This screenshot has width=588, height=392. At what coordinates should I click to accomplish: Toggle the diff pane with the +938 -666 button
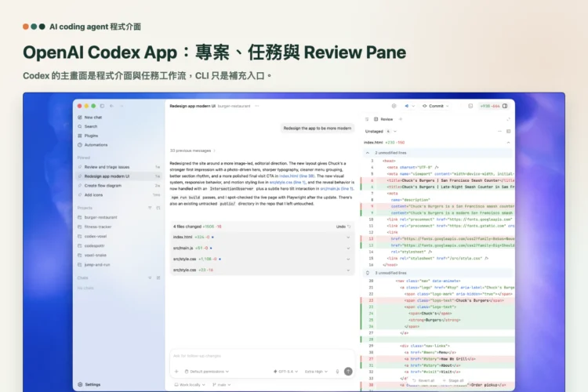pos(493,106)
